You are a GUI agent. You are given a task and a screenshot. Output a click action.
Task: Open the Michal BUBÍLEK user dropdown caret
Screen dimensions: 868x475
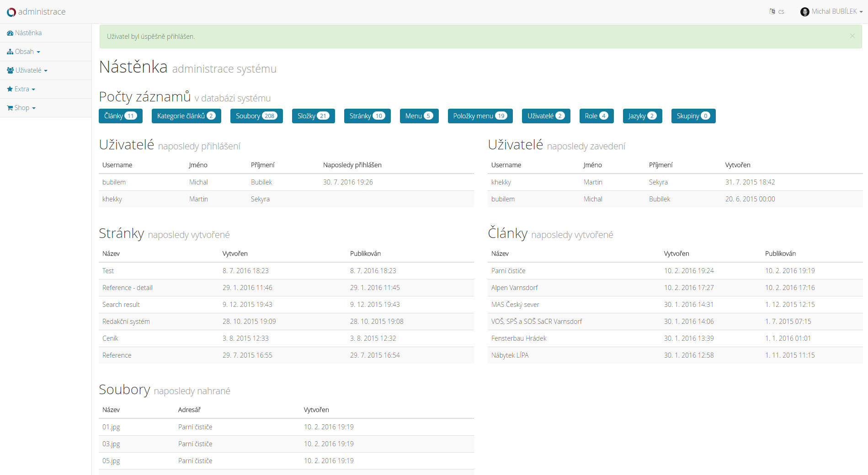pyautogui.click(x=861, y=12)
